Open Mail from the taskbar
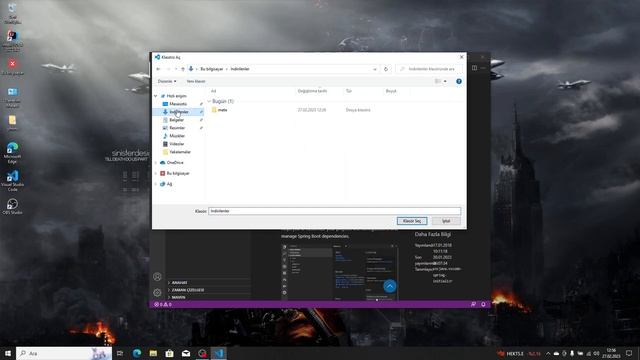This screenshot has height=360, width=640. 186,353
